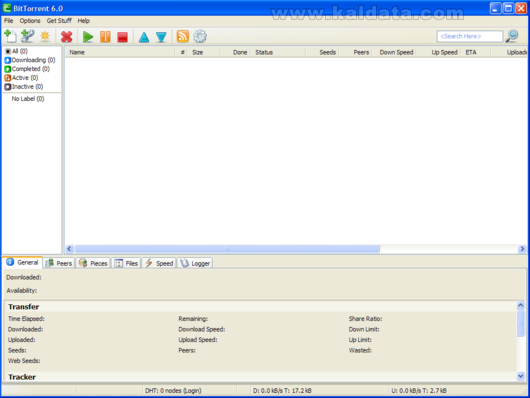The height and width of the screenshot is (398, 530).
Task: Sort by the Done column header
Action: click(x=235, y=52)
